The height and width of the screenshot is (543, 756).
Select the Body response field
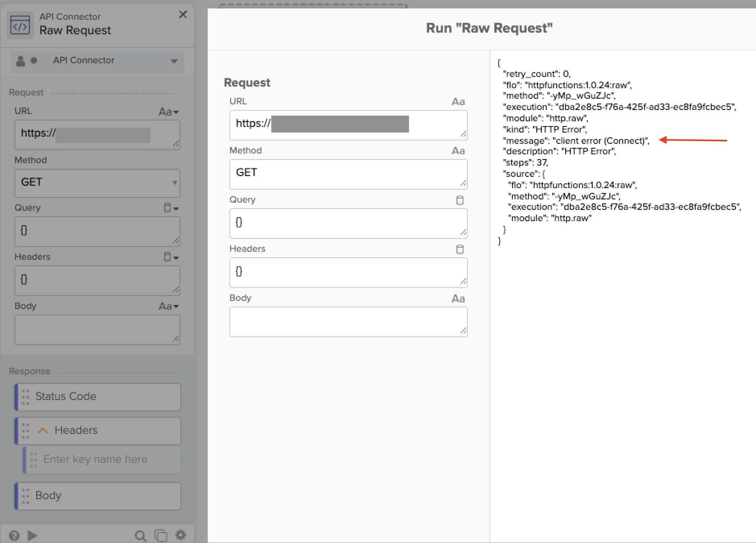pos(97,496)
